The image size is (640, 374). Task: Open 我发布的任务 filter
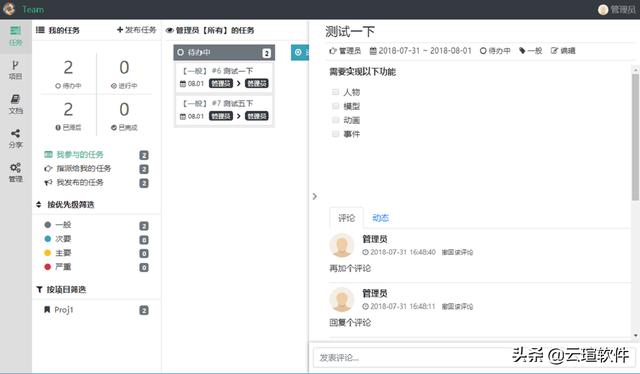click(79, 183)
